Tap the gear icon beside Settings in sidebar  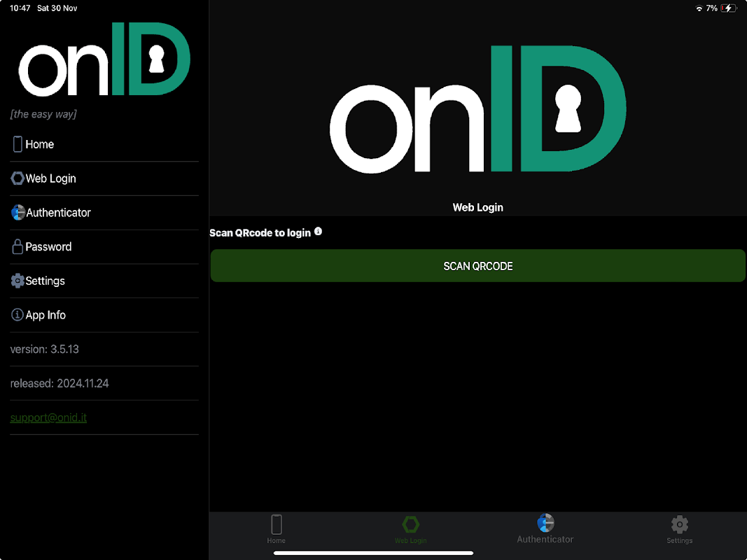coord(18,281)
